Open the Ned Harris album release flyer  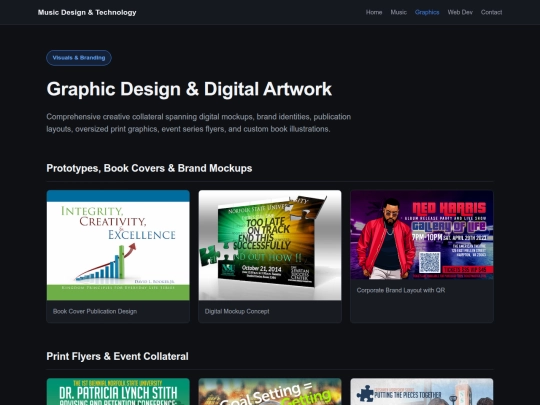(422, 235)
